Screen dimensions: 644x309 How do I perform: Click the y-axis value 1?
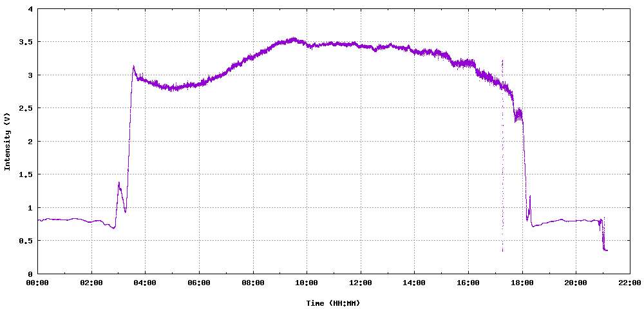pos(31,208)
